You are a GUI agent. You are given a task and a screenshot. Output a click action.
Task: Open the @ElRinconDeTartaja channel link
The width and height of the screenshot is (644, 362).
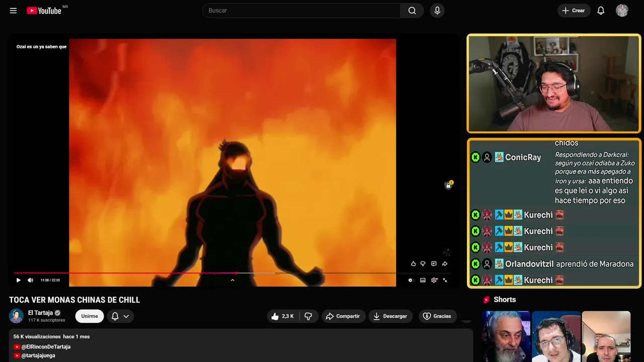click(x=46, y=347)
